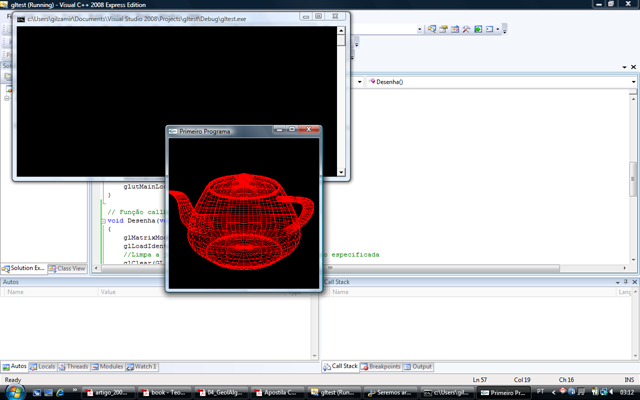This screenshot has height=400, width=640.
Task: Switch to the c:\Users\gil console taskbar button
Action: (x=447, y=393)
